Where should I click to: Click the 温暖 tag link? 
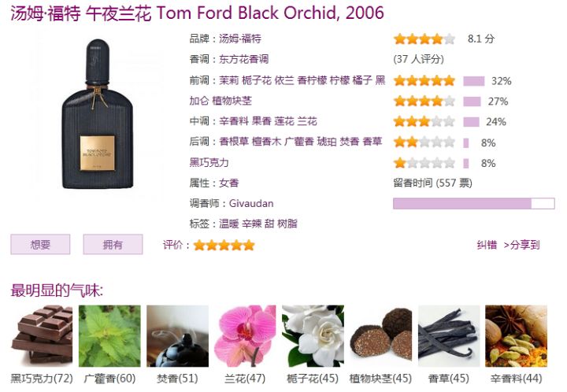coord(229,224)
